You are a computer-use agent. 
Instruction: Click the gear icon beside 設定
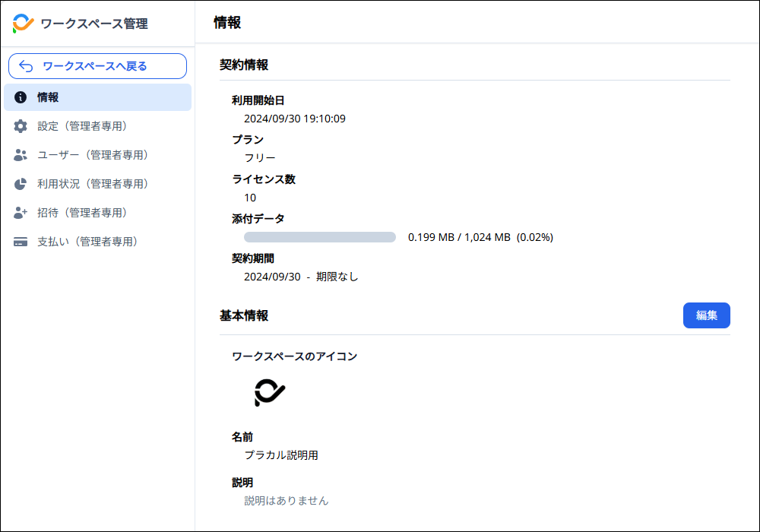21,126
